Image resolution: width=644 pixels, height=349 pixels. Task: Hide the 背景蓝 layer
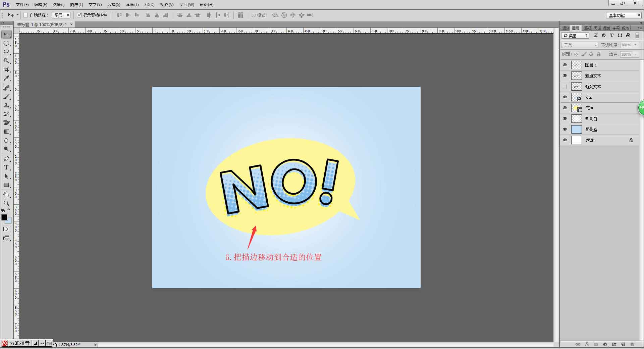[565, 129]
